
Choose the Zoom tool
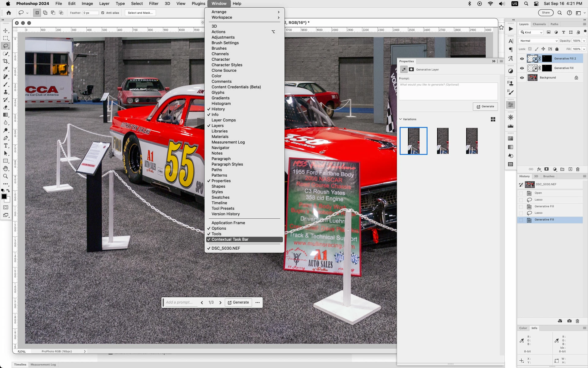pos(6,176)
